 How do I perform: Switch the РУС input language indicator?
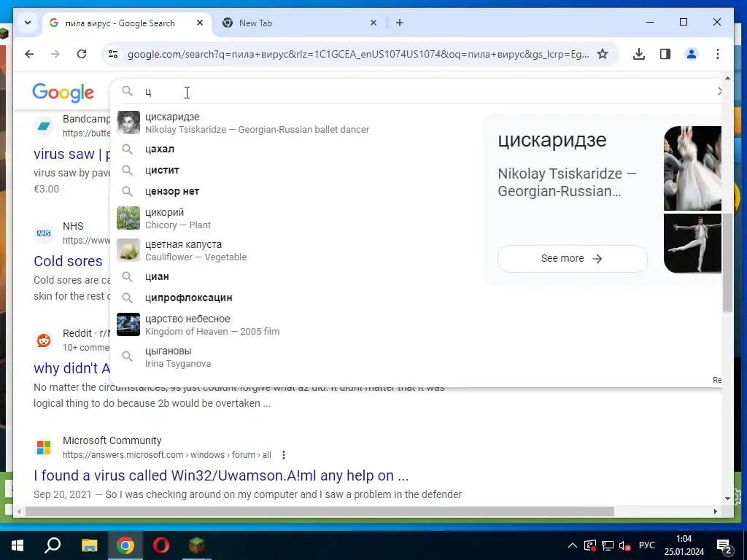(647, 545)
